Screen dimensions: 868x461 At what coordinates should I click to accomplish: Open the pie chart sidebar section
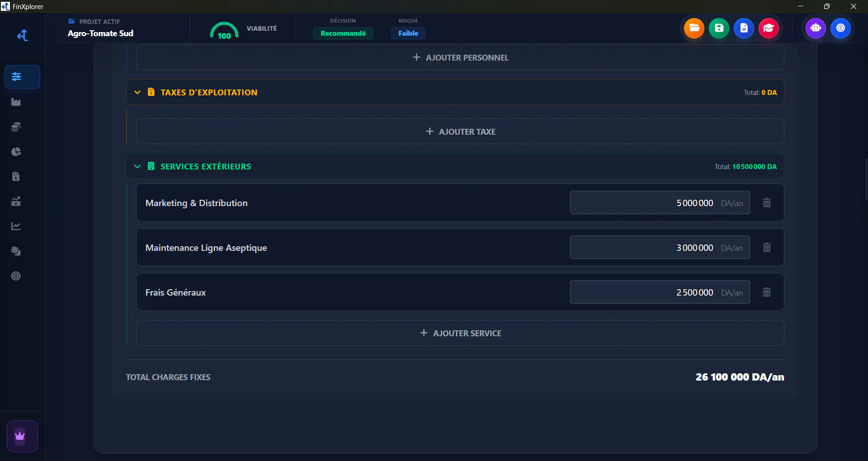tap(16, 152)
